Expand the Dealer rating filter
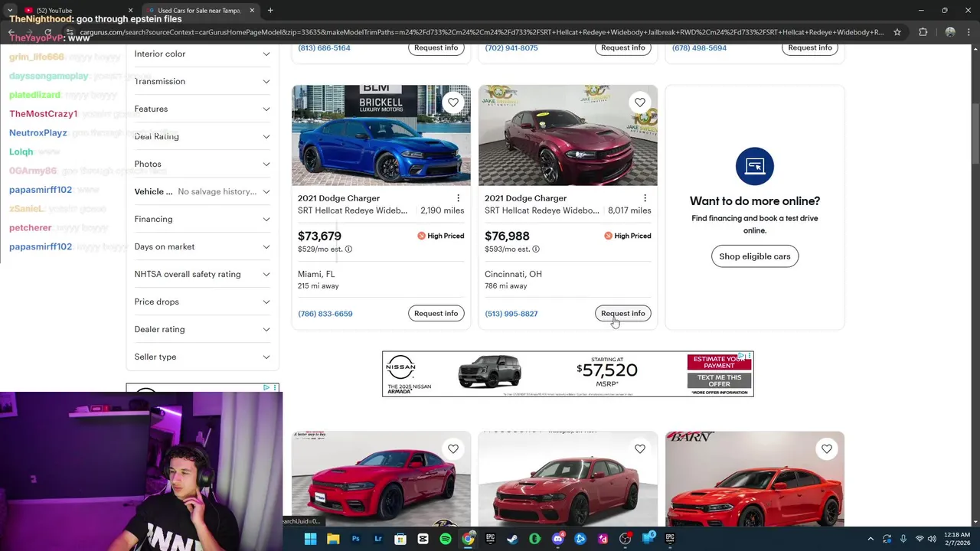The height and width of the screenshot is (551, 980). [202, 329]
